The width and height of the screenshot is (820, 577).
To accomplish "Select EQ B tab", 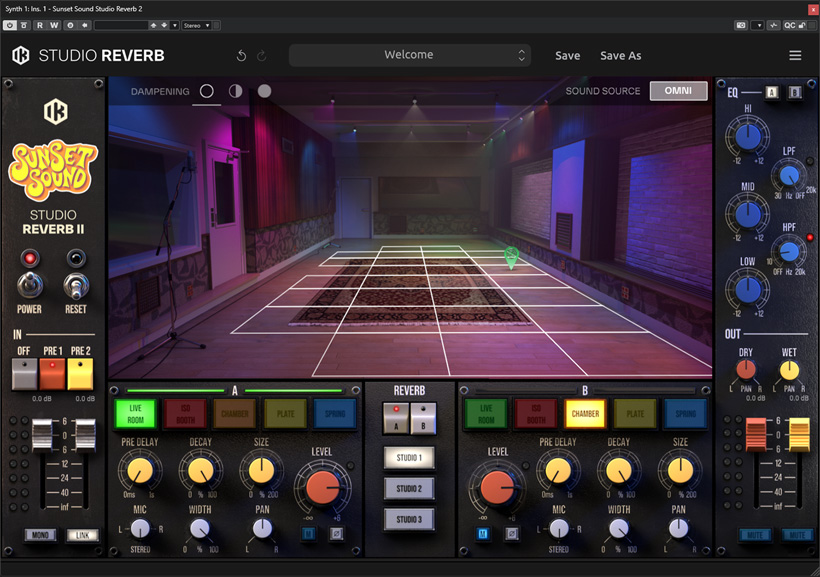I will point(795,93).
